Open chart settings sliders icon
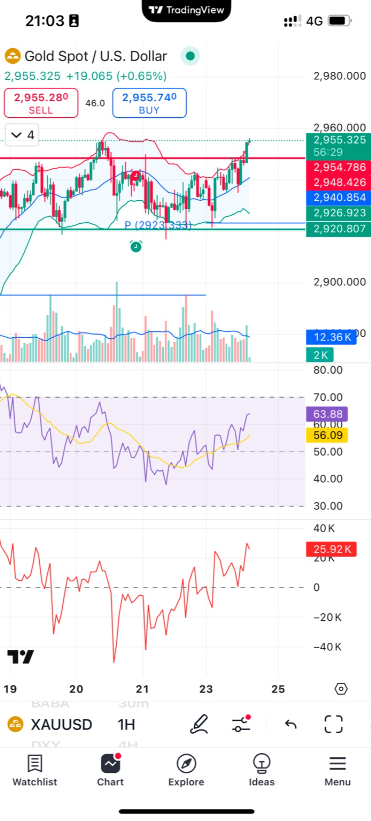Screen dimensions: 371x821 point(241,724)
